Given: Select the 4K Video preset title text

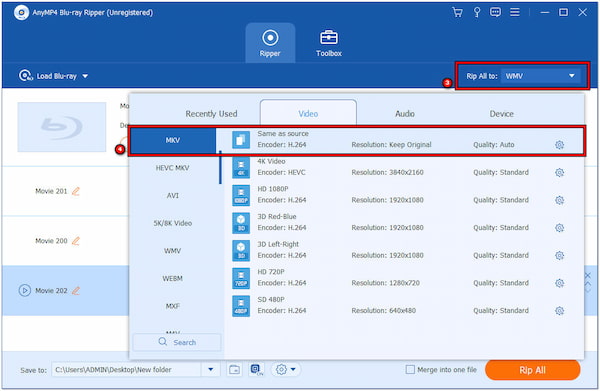Looking at the screenshot, I should (271, 161).
